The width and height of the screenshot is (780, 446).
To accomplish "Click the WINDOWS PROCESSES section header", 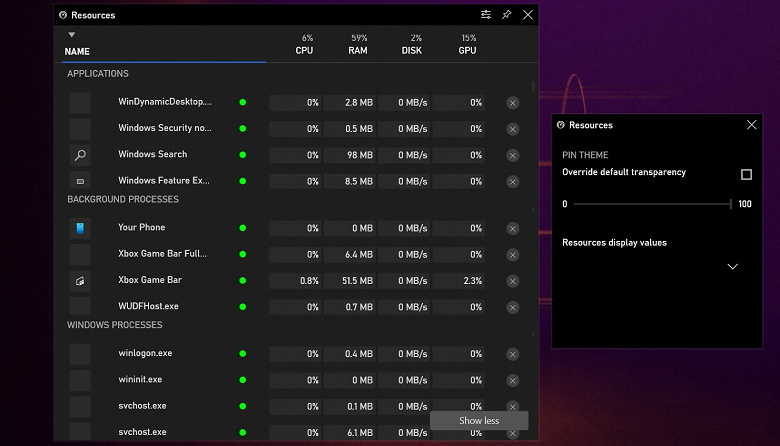I will 115,325.
